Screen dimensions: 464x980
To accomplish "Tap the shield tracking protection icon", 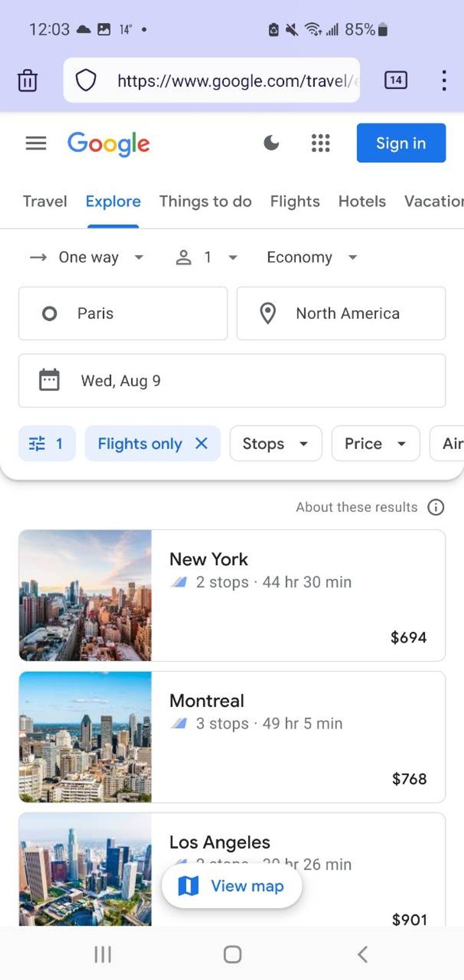I will 86,80.
